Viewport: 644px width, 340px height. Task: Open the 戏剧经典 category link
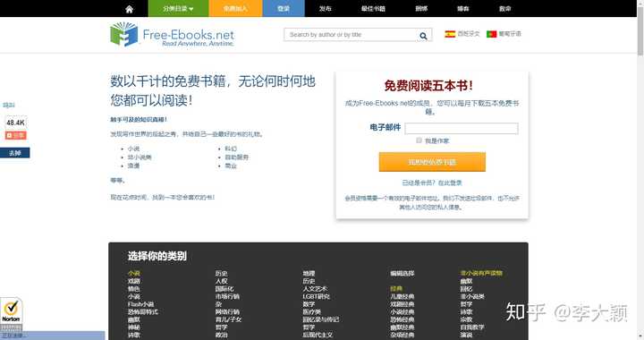click(402, 304)
